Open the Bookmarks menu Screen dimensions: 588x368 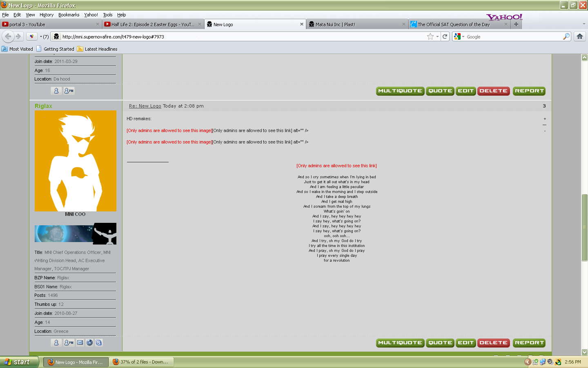(x=69, y=15)
